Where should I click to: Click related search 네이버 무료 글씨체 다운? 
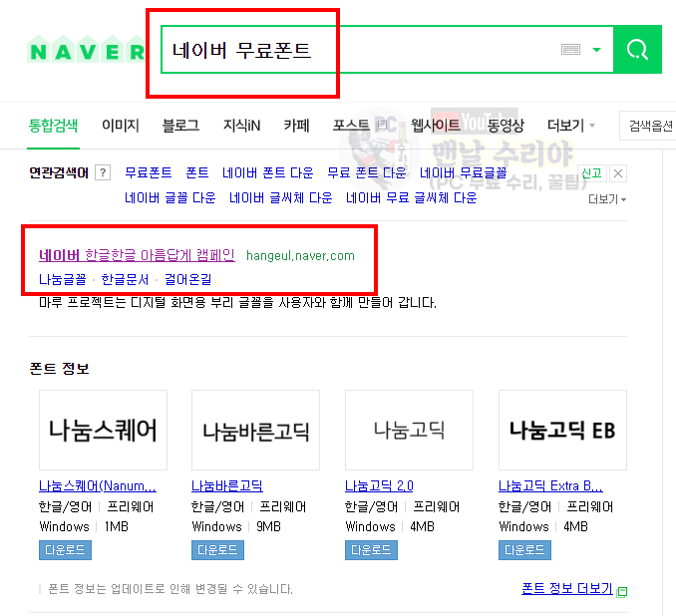tap(412, 198)
